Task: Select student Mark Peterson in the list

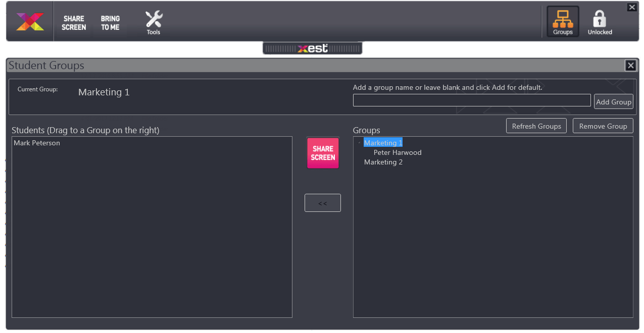Action: click(37, 143)
